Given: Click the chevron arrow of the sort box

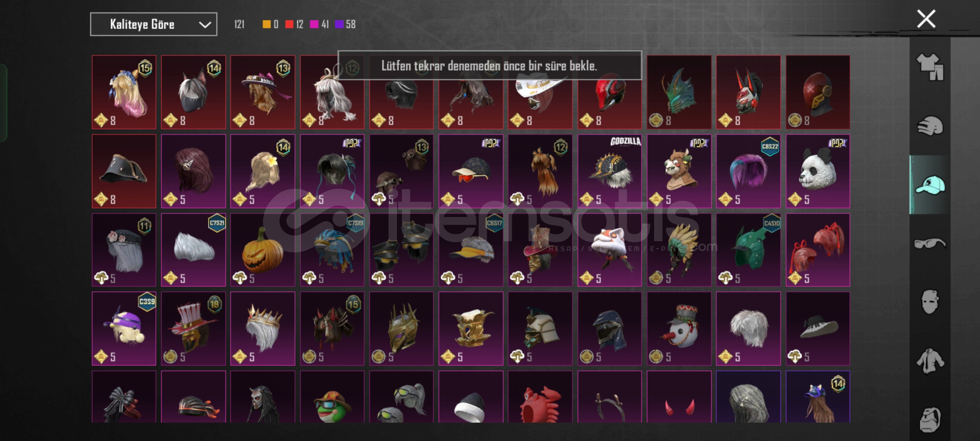Looking at the screenshot, I should [x=205, y=25].
